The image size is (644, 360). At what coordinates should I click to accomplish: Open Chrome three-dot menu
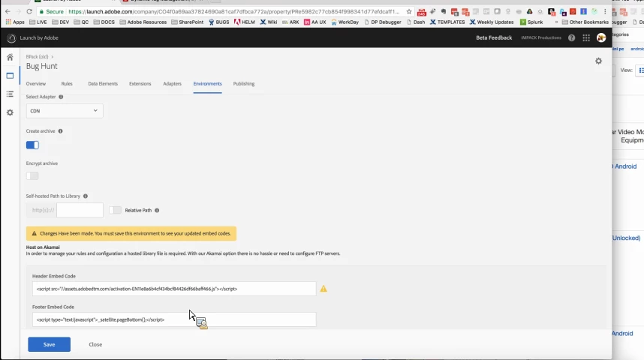(x=605, y=11)
